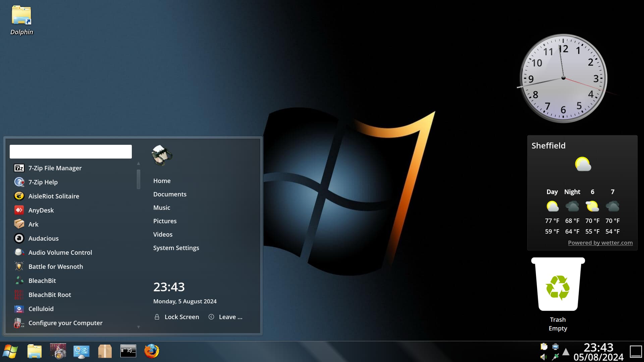Click the 23:43 time in start menu
This screenshot has width=644, height=362.
coord(169,287)
